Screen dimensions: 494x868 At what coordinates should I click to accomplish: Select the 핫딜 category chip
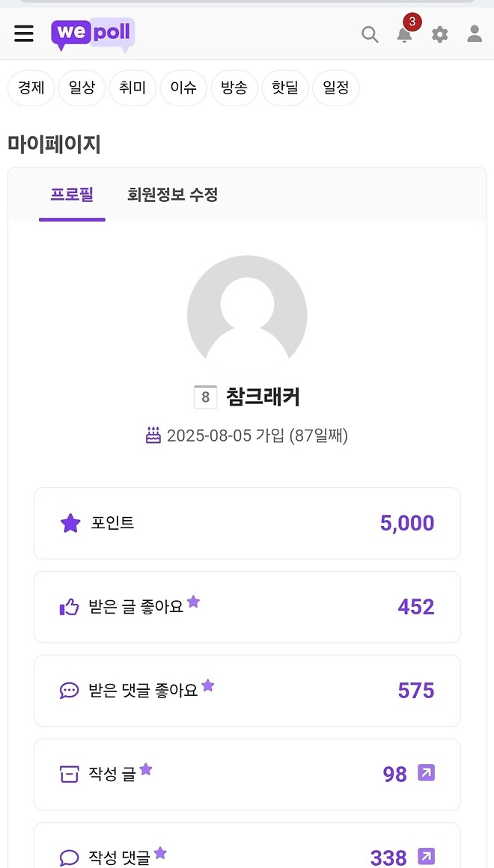tap(285, 88)
